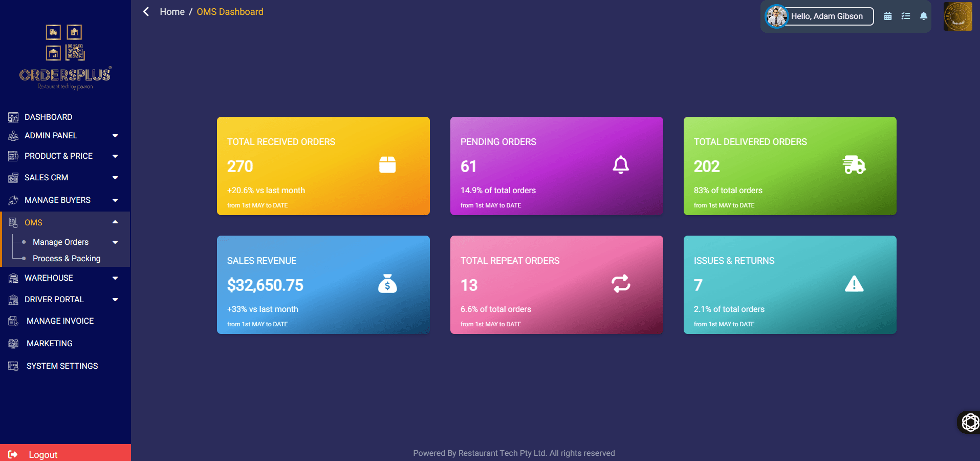Collapse the OMS menu section
Viewport: 980px width, 461px height.
115,222
